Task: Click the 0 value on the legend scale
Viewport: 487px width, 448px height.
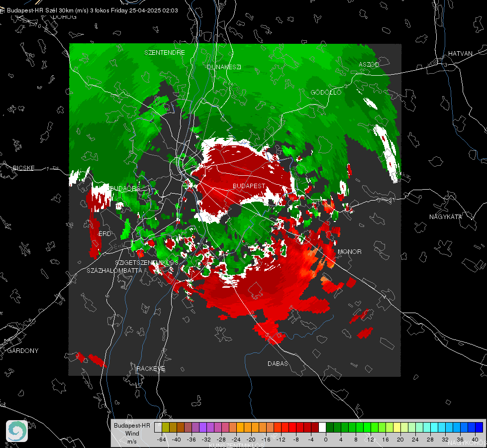Action: pos(325,440)
